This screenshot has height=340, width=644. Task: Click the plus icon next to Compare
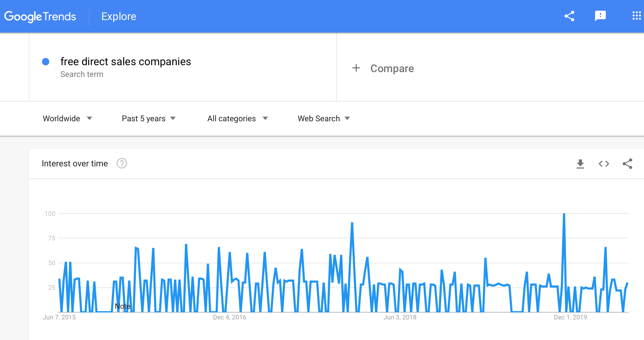tap(356, 68)
